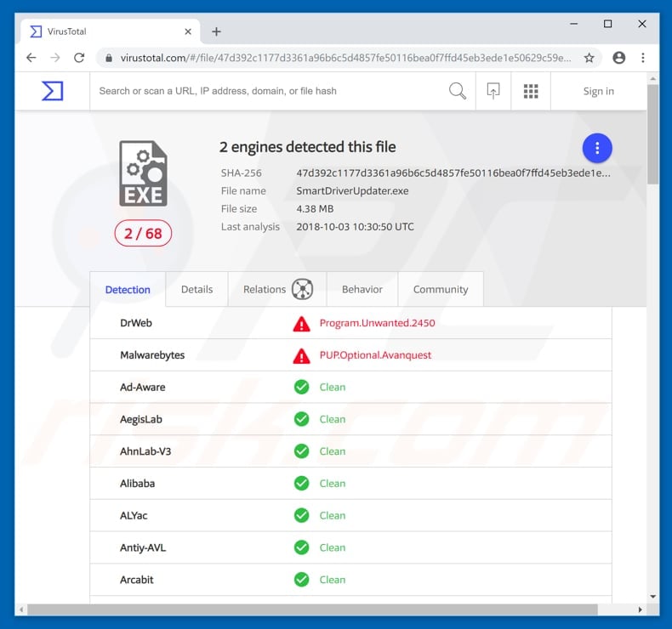Open a new browser tab with plus

216,31
